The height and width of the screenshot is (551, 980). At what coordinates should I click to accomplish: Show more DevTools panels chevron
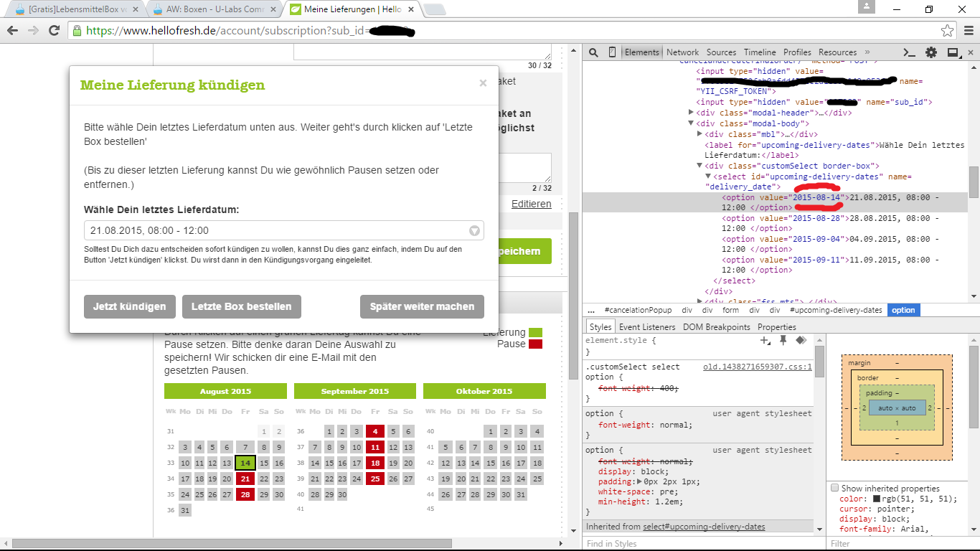coord(867,52)
